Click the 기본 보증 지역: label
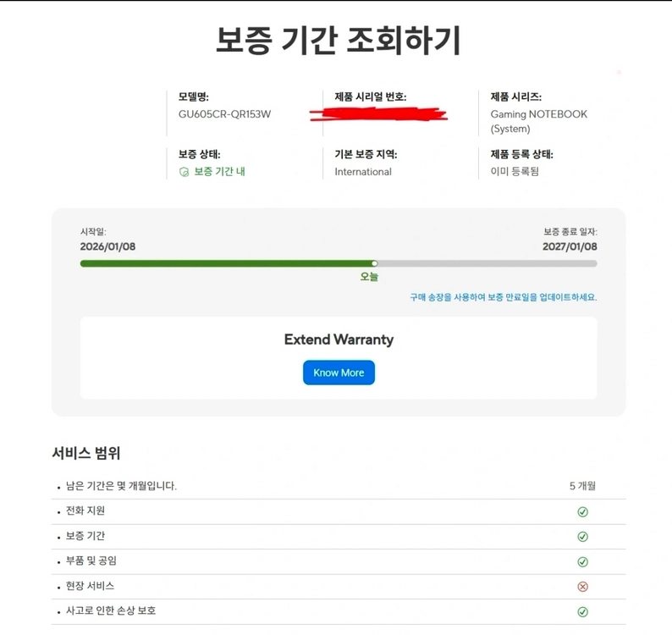 point(366,154)
